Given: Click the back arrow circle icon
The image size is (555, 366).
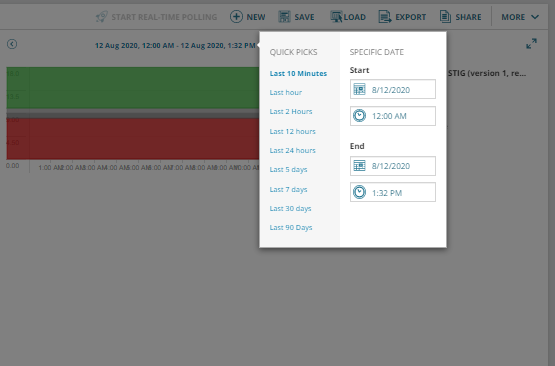Looking at the screenshot, I should click(12, 44).
